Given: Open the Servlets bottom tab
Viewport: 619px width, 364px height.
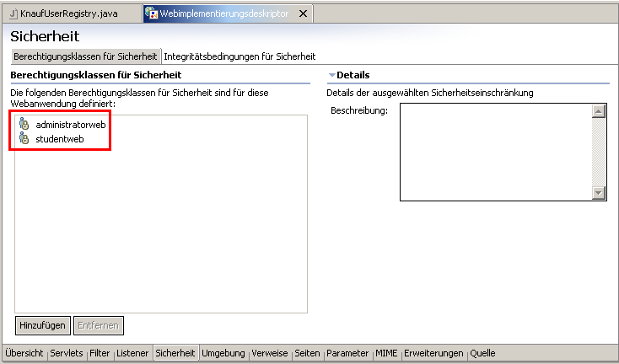Looking at the screenshot, I should coord(67,353).
